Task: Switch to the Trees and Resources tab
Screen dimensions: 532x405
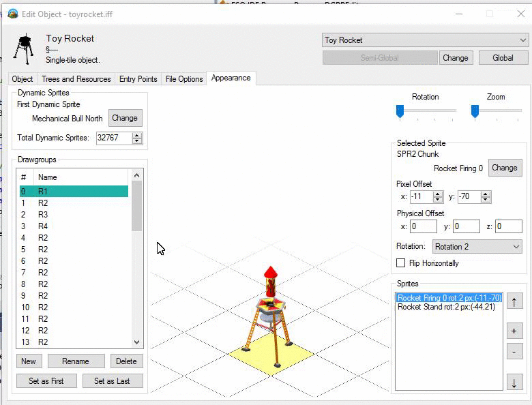Action: point(76,79)
